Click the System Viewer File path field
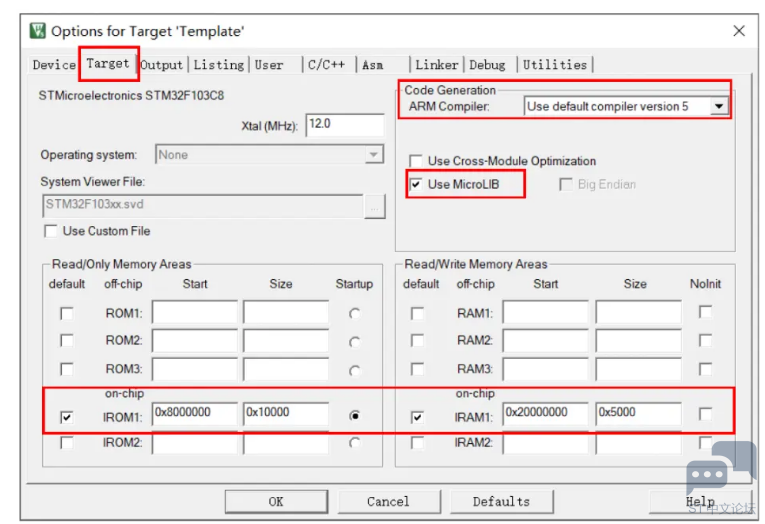Viewport: 765px width, 524px height. coord(203,205)
